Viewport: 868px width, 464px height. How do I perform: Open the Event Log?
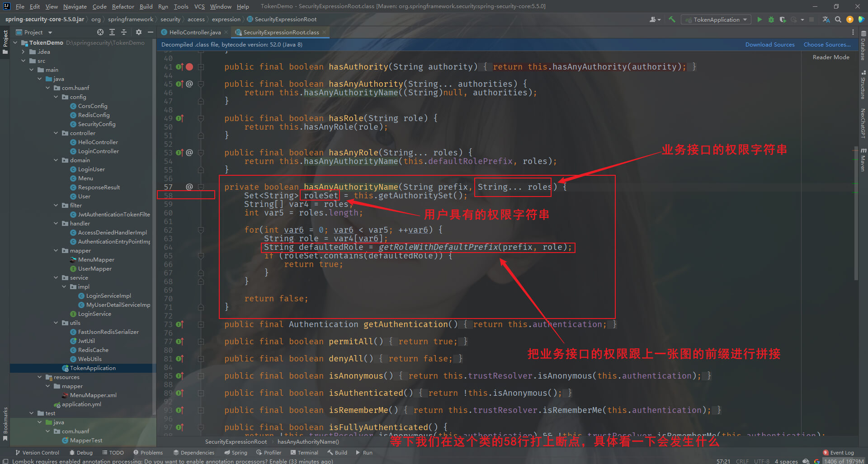pyautogui.click(x=838, y=452)
